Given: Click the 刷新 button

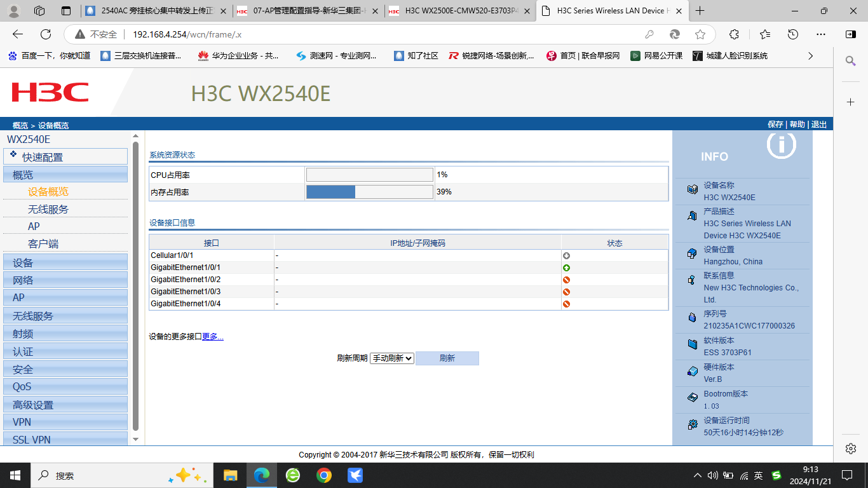Looking at the screenshot, I should (447, 358).
